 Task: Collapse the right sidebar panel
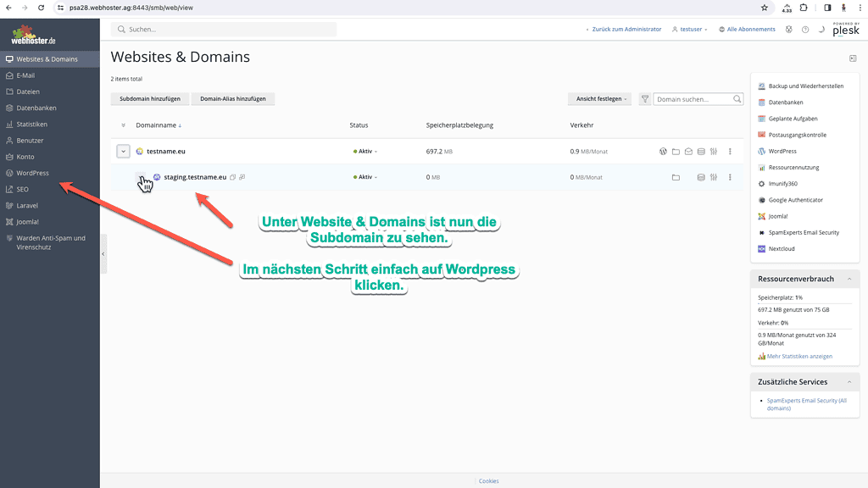(853, 58)
